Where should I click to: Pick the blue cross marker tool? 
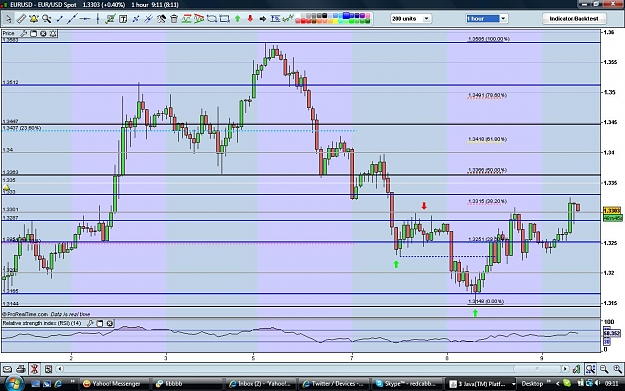[x=136, y=19]
